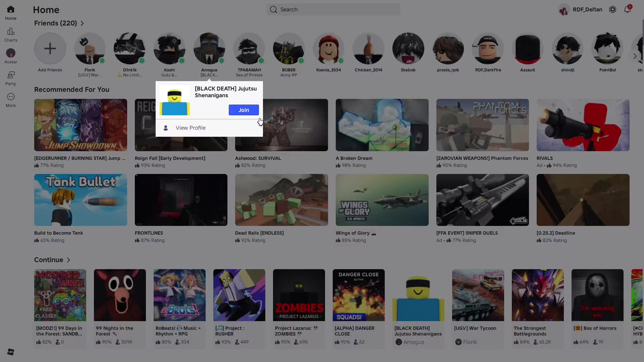Open the notifications bell icon
644x362 pixels.
click(627, 9)
